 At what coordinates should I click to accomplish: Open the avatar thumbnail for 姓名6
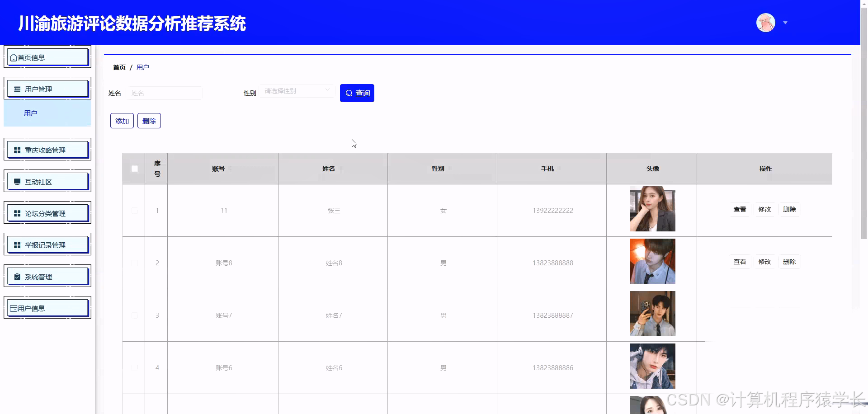coord(653,366)
